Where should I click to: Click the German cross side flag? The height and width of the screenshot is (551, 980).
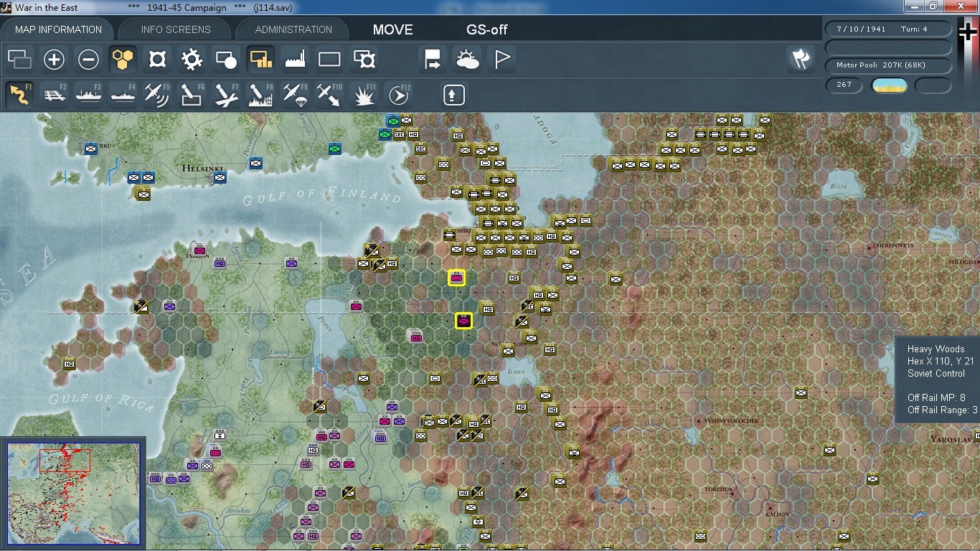[x=969, y=32]
